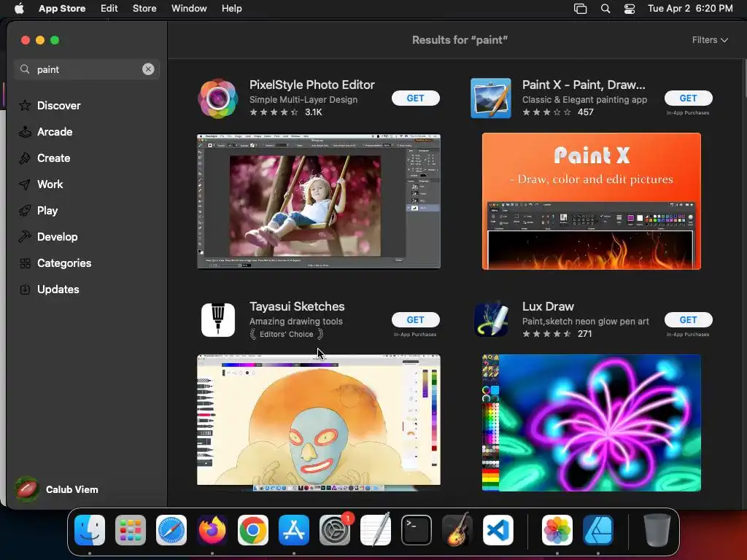The height and width of the screenshot is (560, 747).
Task: Launch Safari from the Dock
Action: pos(171,530)
